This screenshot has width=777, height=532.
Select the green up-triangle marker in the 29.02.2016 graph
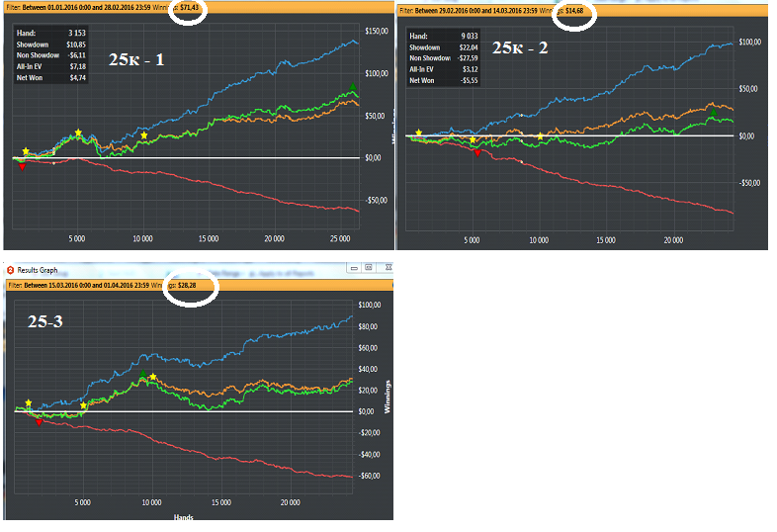713,113
